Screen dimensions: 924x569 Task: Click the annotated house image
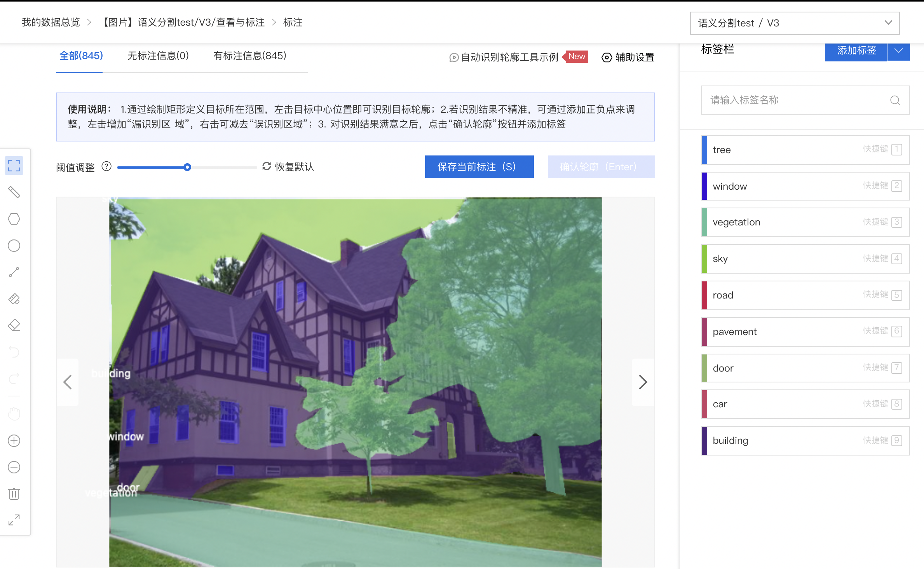(x=355, y=382)
